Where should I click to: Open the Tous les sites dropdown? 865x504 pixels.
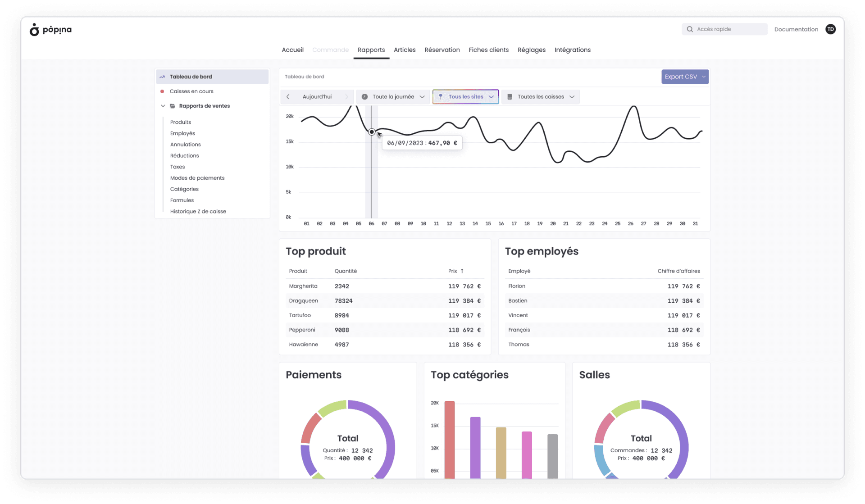(x=465, y=97)
